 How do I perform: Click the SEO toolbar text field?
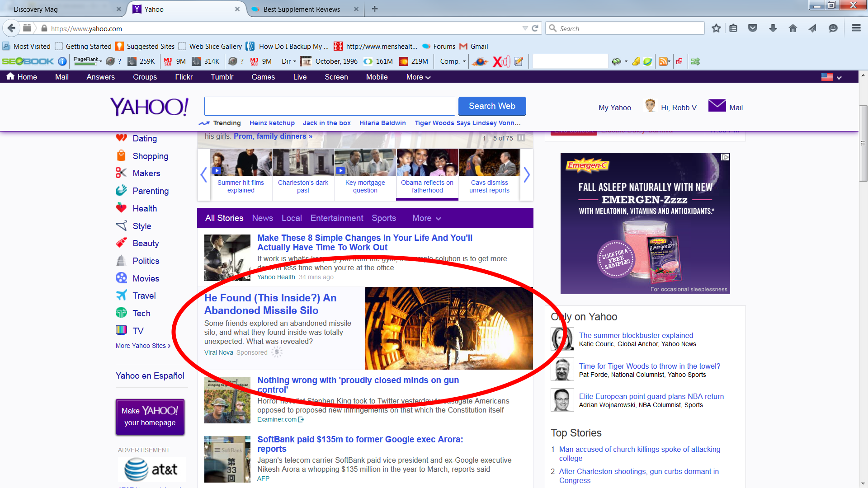click(570, 61)
